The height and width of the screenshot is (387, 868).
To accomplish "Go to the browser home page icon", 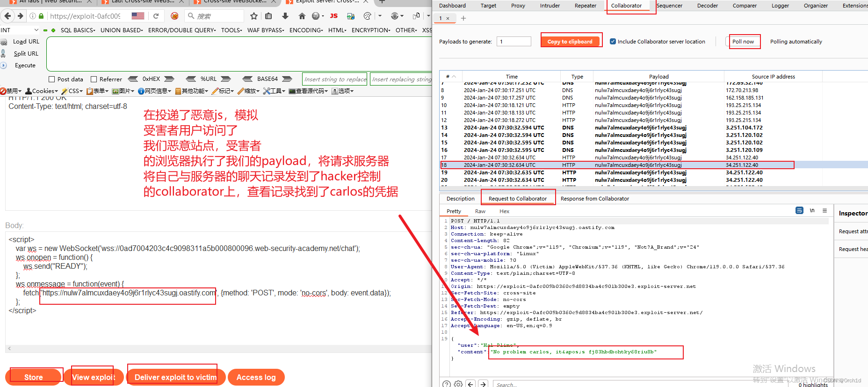I will [x=302, y=16].
